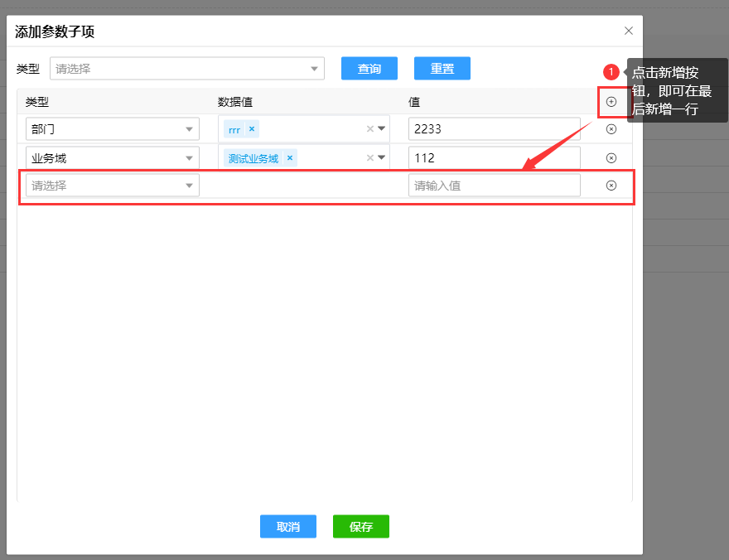Image resolution: width=729 pixels, height=560 pixels.
Task: Expand the 业务域 type dropdown
Action: coord(113,158)
